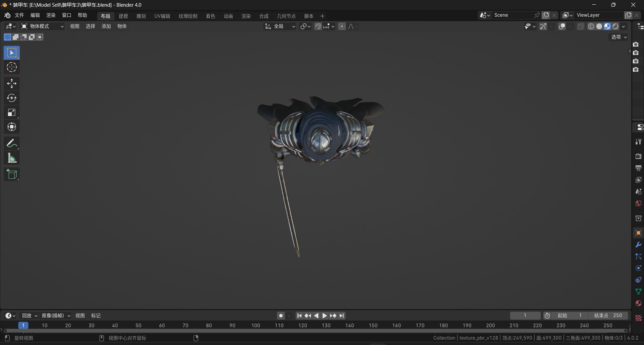Open the Physics properties tab

pyautogui.click(x=638, y=268)
